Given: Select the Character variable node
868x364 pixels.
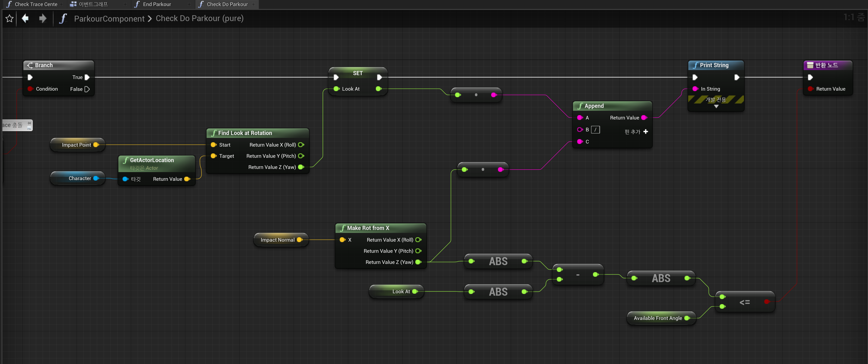Looking at the screenshot, I should coord(78,178).
